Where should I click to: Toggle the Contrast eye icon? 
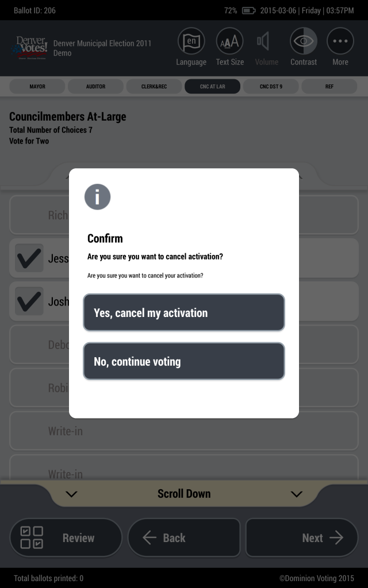304,41
